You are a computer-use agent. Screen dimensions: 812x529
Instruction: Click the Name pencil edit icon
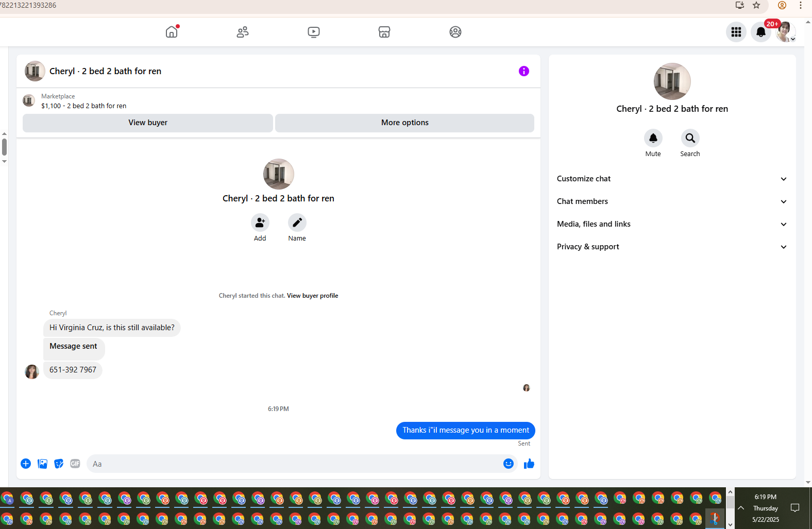297,223
